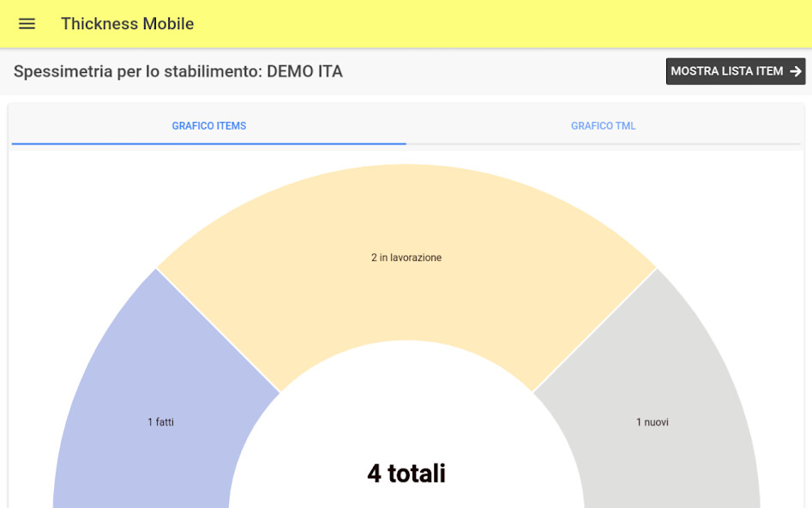Click the 'Spessimetria per lo stabilimento: DEMO ITA' heading
Viewport: 812px width, 508px height.
[x=178, y=71]
